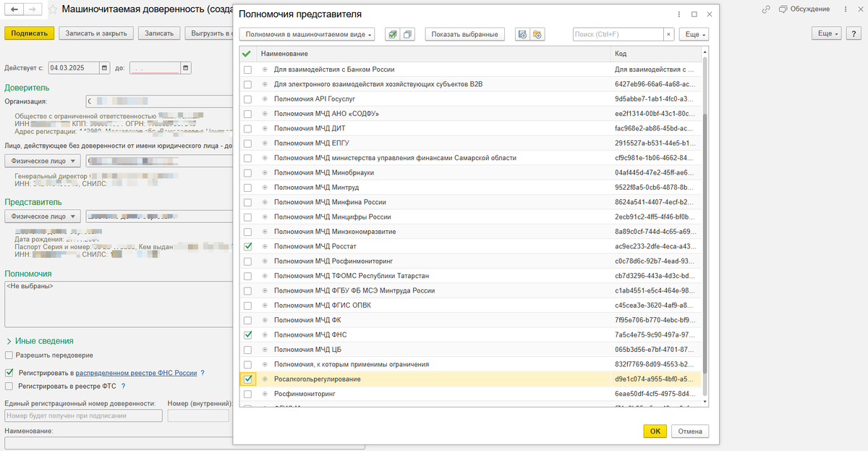Uncheck Полномочия МЧД Росстат checkbox
The width and height of the screenshot is (868, 451).
pos(248,246)
